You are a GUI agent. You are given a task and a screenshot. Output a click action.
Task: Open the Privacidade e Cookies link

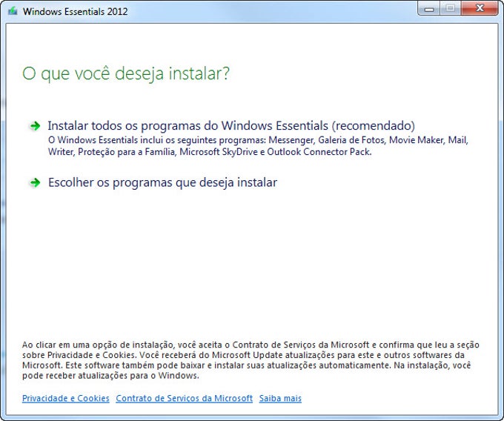tap(65, 398)
